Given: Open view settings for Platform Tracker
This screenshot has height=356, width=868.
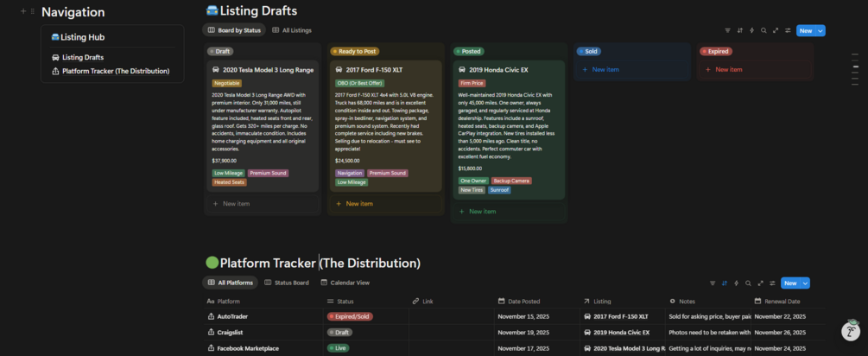Looking at the screenshot, I should tap(771, 283).
